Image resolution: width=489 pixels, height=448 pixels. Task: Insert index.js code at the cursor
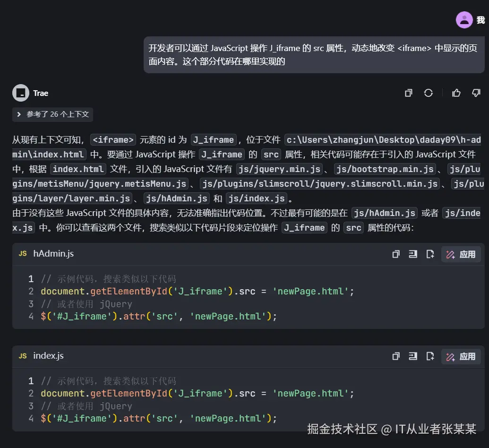(413, 356)
